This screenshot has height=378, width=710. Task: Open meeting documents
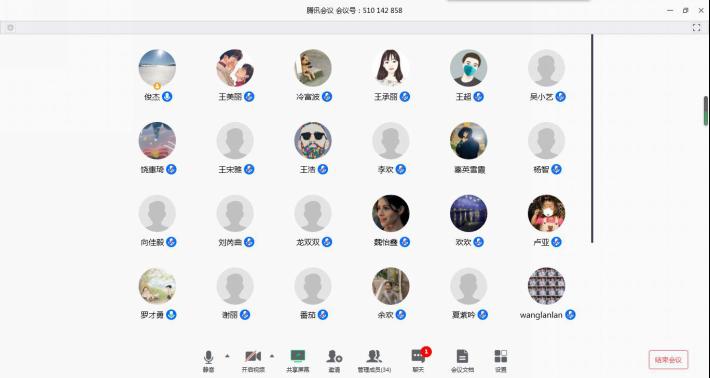[x=462, y=361]
